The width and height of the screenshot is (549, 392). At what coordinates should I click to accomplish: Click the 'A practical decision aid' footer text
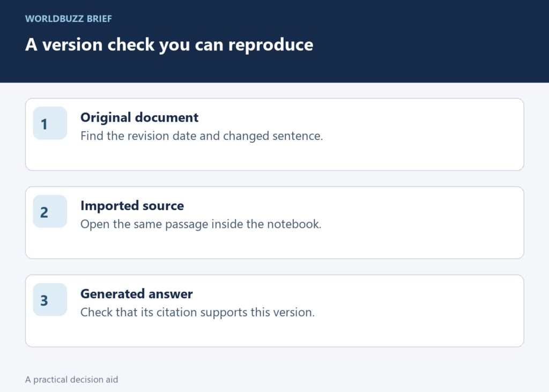pos(71,380)
